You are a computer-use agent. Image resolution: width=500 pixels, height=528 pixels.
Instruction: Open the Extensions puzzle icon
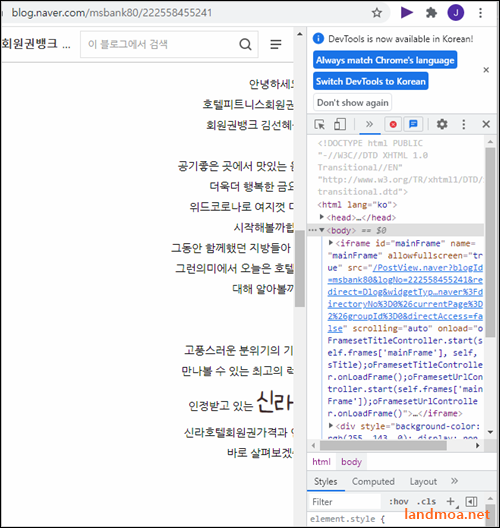pyautogui.click(x=431, y=13)
